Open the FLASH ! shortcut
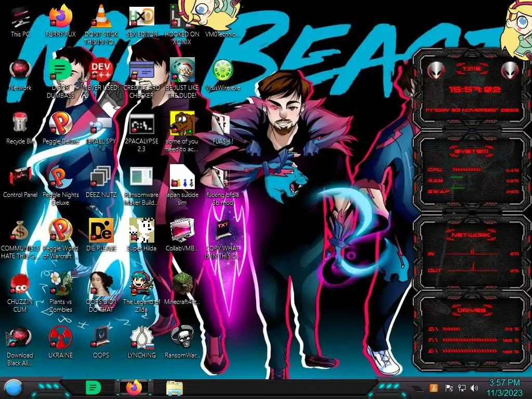The image size is (532, 399). 222,128
